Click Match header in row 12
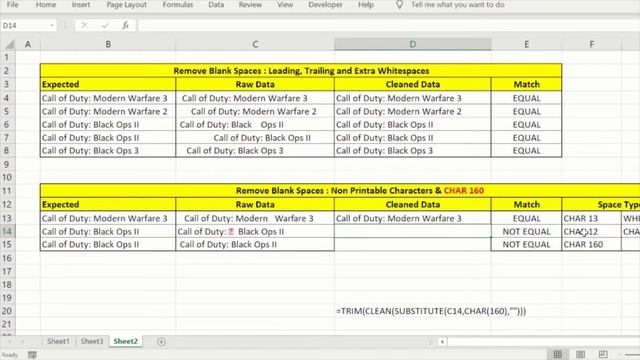Image resolution: width=640 pixels, height=360 pixels. point(526,204)
